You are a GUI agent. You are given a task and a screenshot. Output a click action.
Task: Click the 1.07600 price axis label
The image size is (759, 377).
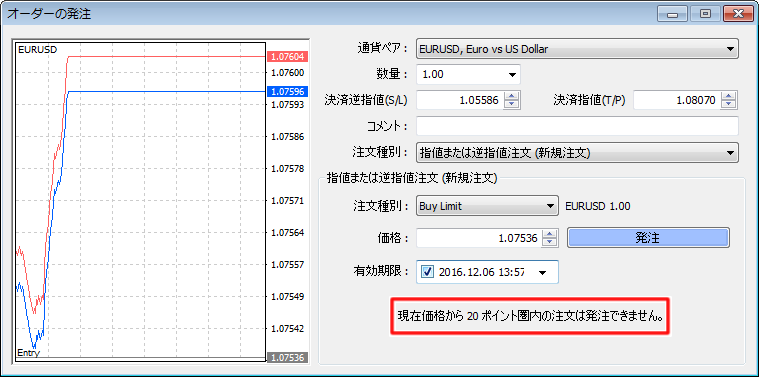[x=288, y=73]
